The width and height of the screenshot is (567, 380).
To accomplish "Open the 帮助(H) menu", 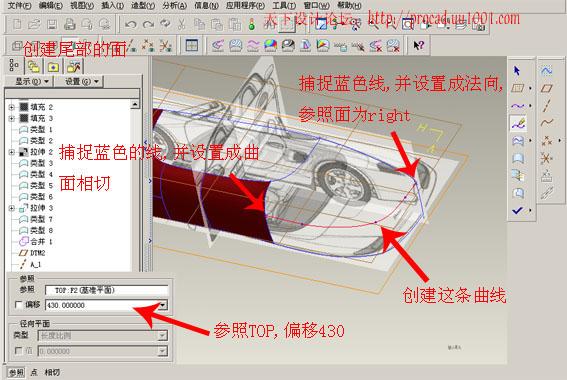I will (349, 5).
